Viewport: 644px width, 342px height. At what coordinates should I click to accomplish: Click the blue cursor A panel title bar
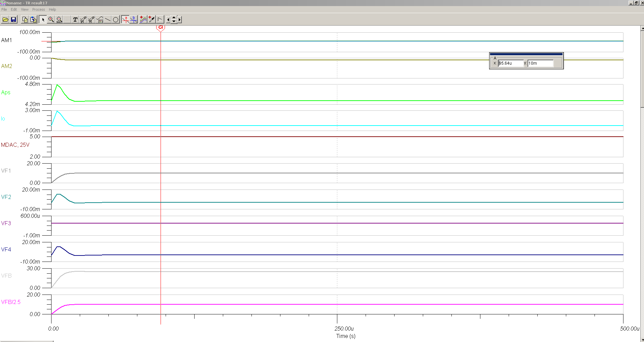tap(526, 54)
